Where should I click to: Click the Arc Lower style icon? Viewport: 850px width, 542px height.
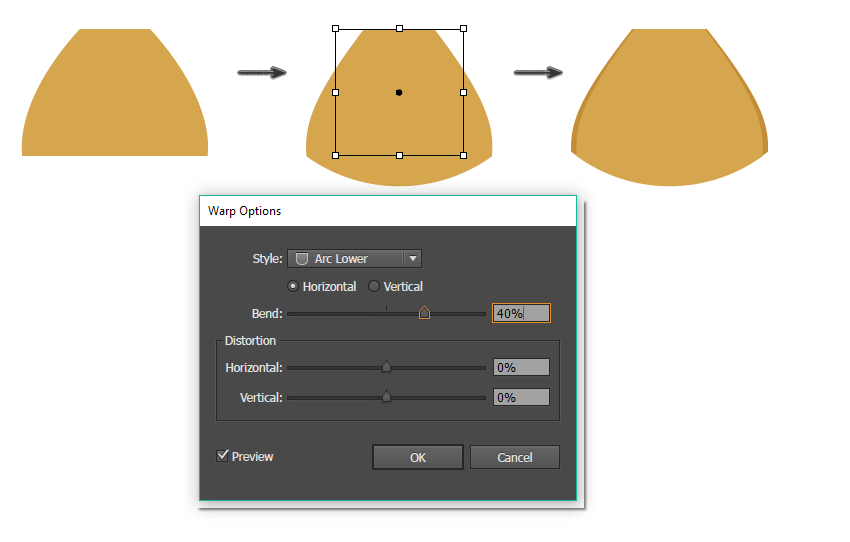coord(302,259)
